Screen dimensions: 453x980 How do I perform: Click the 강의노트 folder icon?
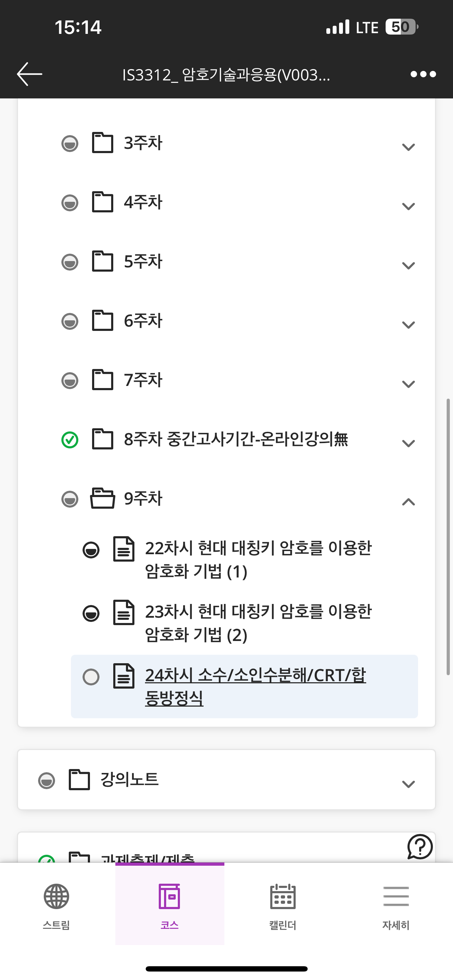coord(79,780)
